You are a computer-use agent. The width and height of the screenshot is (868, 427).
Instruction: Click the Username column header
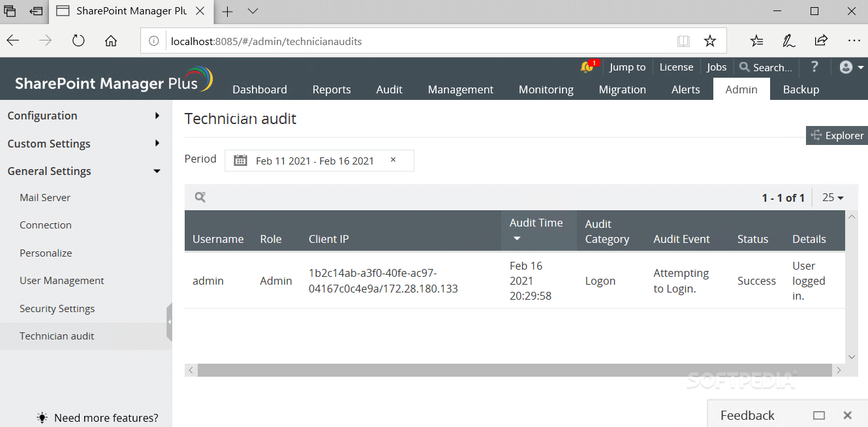point(218,239)
